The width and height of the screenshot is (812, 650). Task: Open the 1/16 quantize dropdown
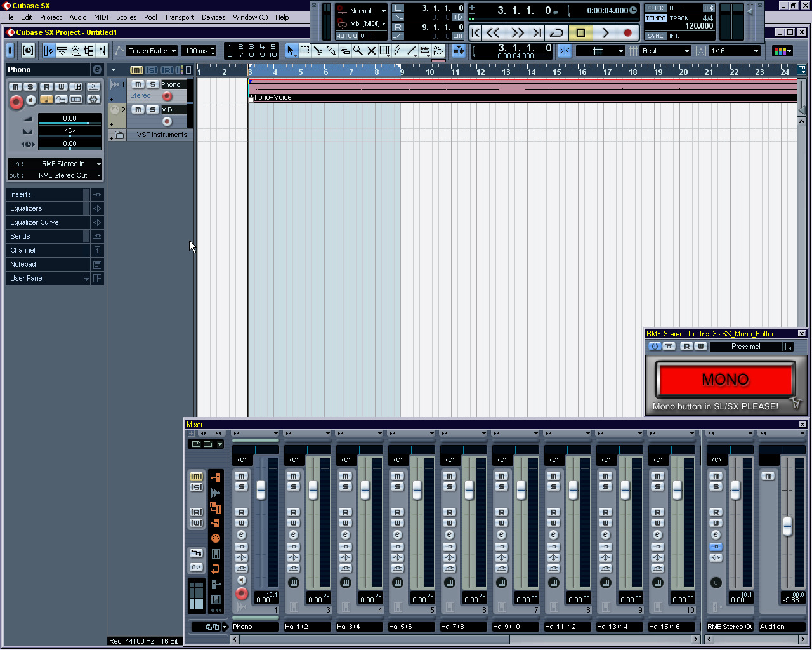[x=735, y=51]
